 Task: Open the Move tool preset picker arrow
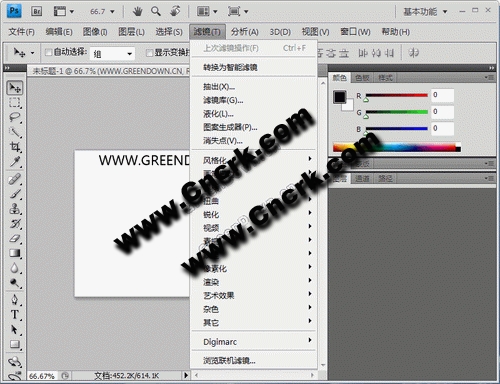(x=32, y=53)
